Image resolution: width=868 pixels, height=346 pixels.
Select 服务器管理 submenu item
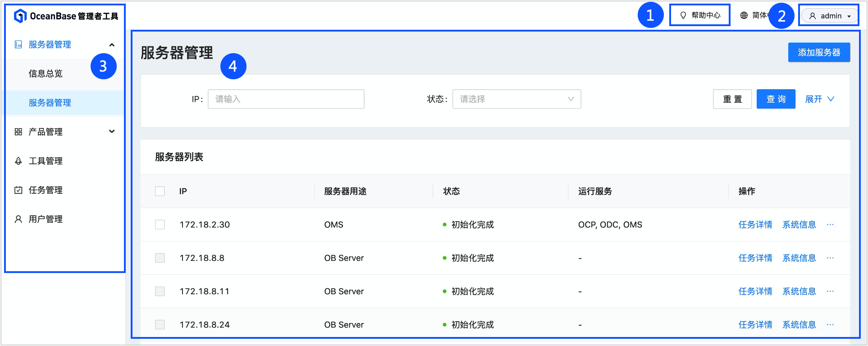[x=50, y=103]
